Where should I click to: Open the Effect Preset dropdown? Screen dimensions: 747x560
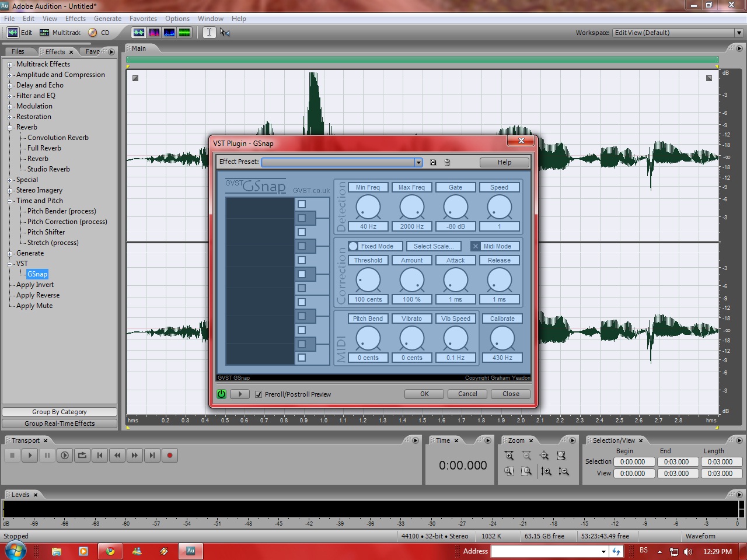click(418, 162)
